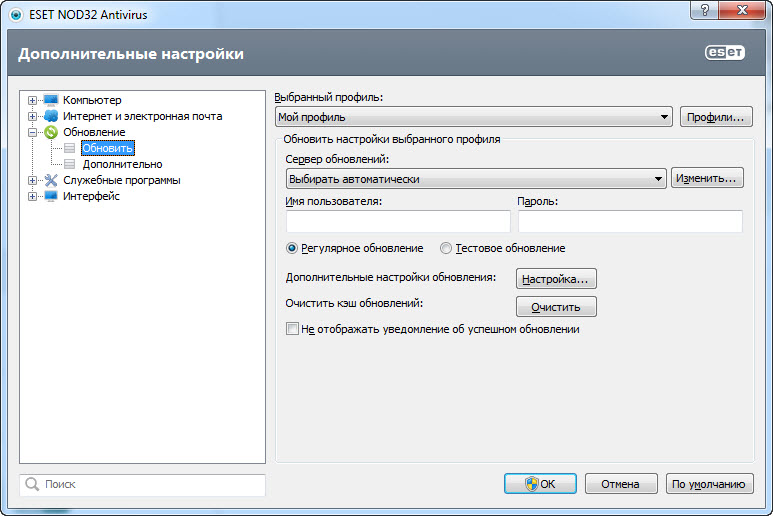Select the Интернет и электронная почта label
This screenshot has height=516, width=773.
click(142, 116)
